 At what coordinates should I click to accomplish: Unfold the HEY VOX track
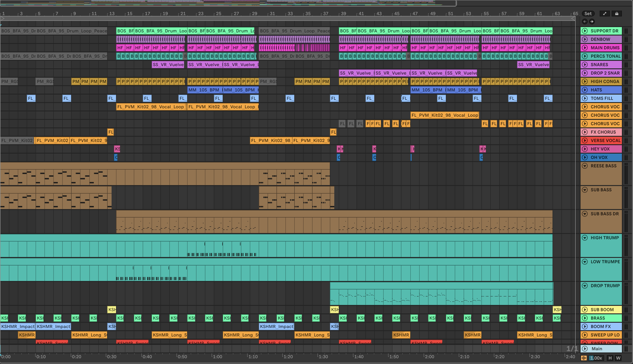(x=585, y=149)
